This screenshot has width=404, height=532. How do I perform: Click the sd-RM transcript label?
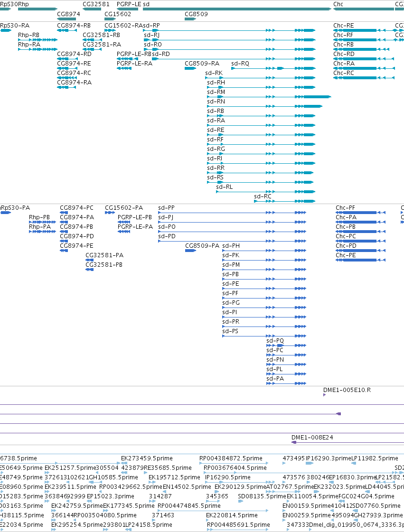pos(216,92)
